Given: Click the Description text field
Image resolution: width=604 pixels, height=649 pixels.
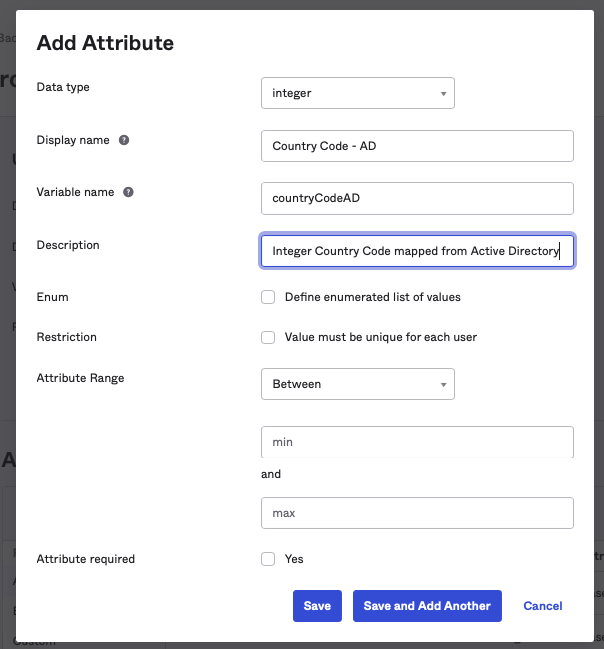Looking at the screenshot, I should click(416, 251).
